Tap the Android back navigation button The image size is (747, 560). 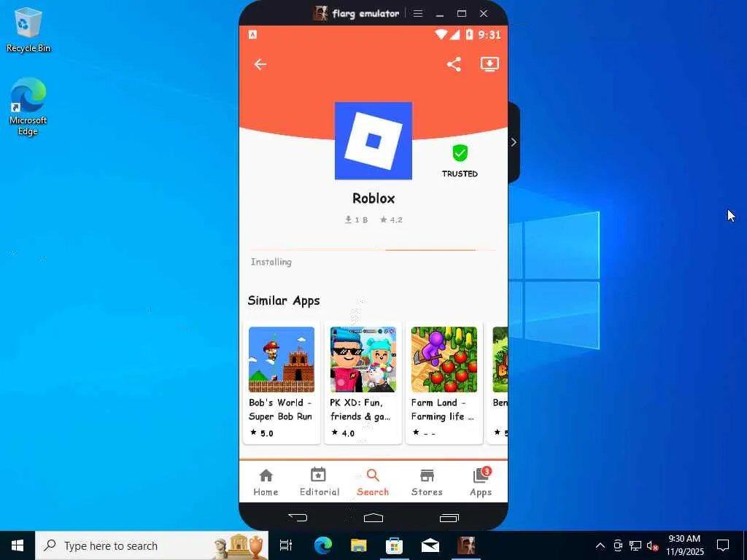[298, 517]
